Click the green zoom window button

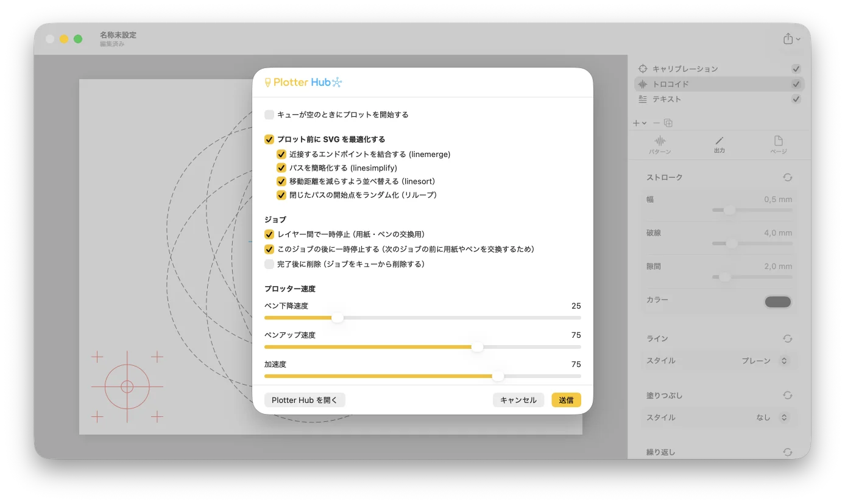click(78, 39)
